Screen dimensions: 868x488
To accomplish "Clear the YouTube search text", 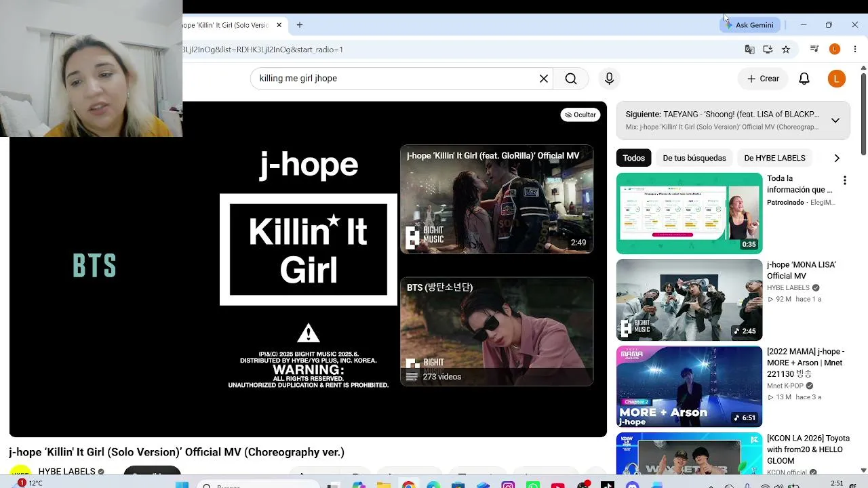I will (x=544, y=79).
